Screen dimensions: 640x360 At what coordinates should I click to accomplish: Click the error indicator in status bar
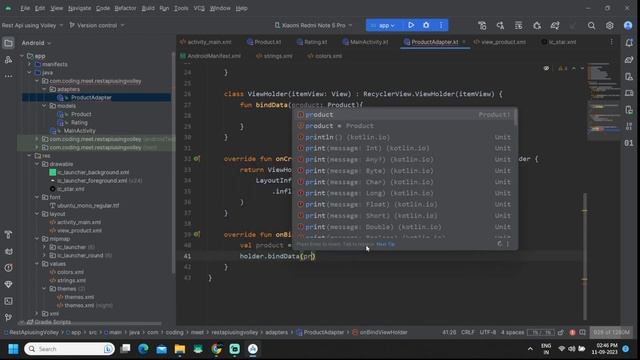click(572, 332)
